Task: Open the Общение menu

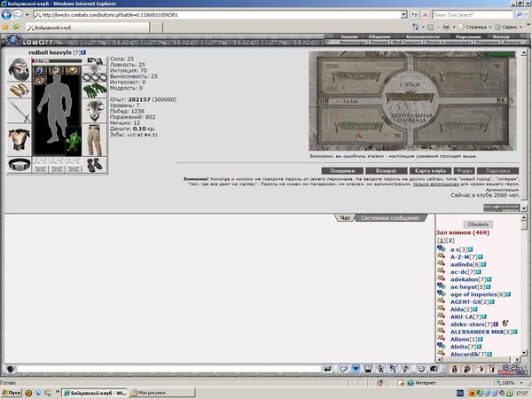Action: (x=379, y=36)
